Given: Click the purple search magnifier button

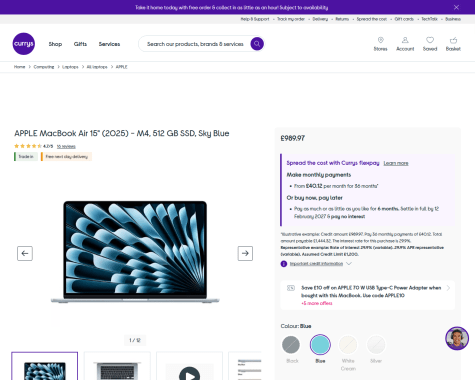Looking at the screenshot, I should click(257, 44).
